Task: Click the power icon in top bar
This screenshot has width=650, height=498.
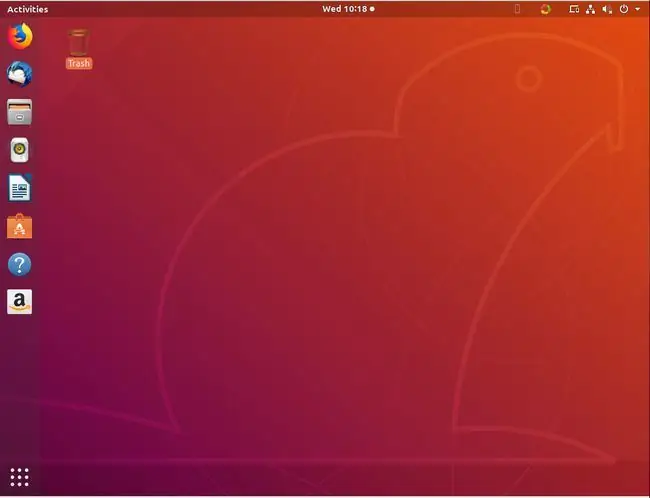Action: pyautogui.click(x=623, y=9)
